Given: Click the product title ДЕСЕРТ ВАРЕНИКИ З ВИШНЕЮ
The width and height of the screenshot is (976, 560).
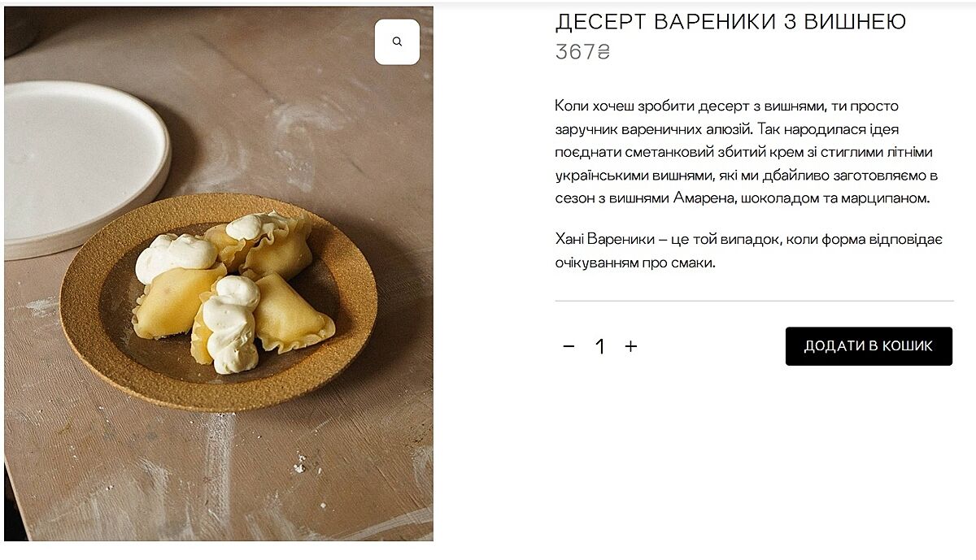Looking at the screenshot, I should 730,22.
